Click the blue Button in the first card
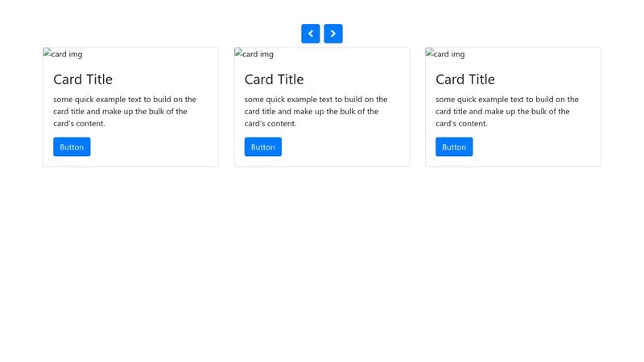Screen dimensions: 644x362 coord(72,147)
